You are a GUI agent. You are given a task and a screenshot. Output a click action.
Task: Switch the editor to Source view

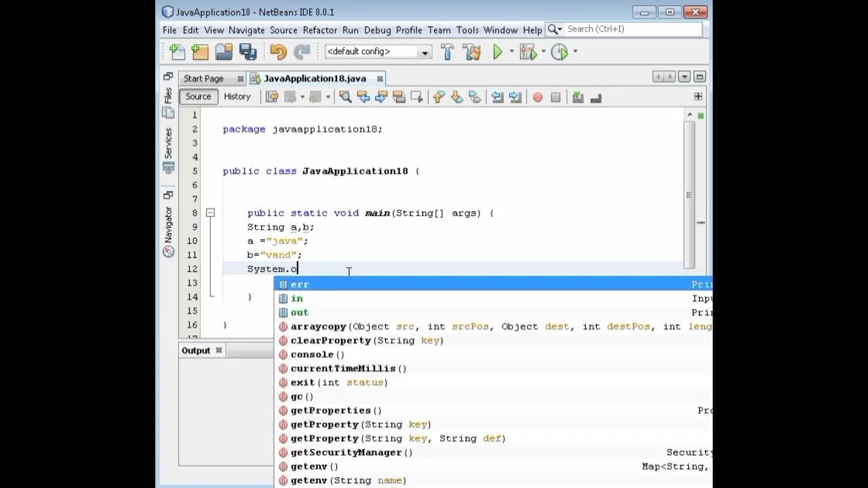198,96
